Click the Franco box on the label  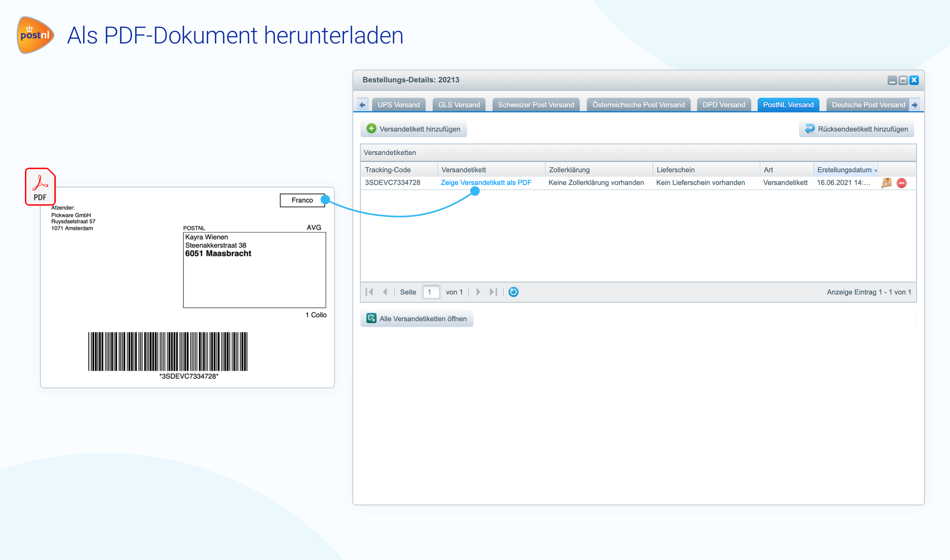pyautogui.click(x=302, y=200)
